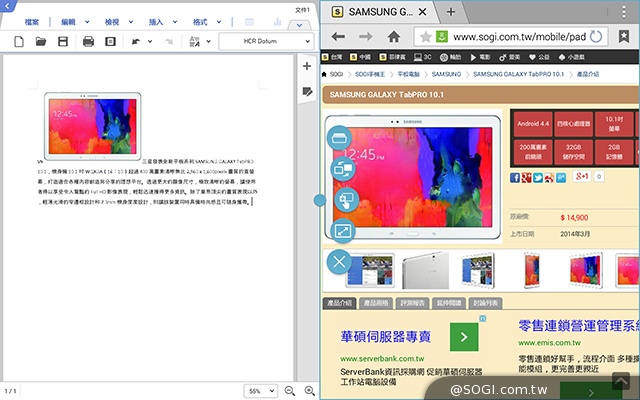Select the tablet image in the document
Viewport: 640px width, 400px height.
pos(93,126)
